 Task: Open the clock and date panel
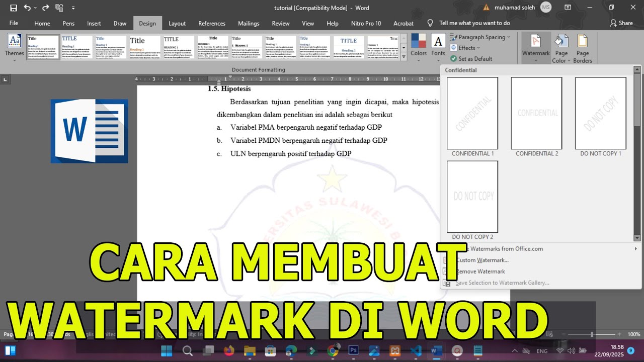coord(609,350)
